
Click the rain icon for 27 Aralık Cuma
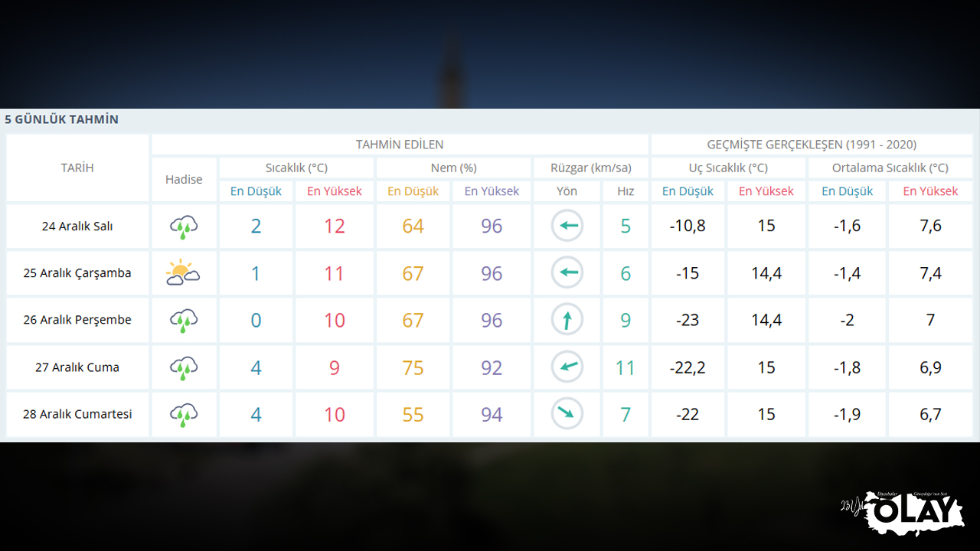click(x=184, y=367)
